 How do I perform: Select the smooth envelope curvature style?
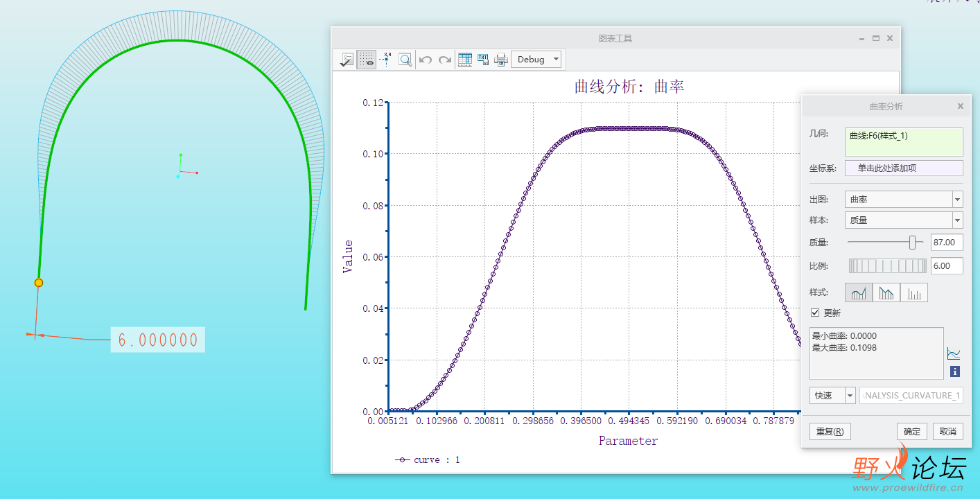(859, 292)
